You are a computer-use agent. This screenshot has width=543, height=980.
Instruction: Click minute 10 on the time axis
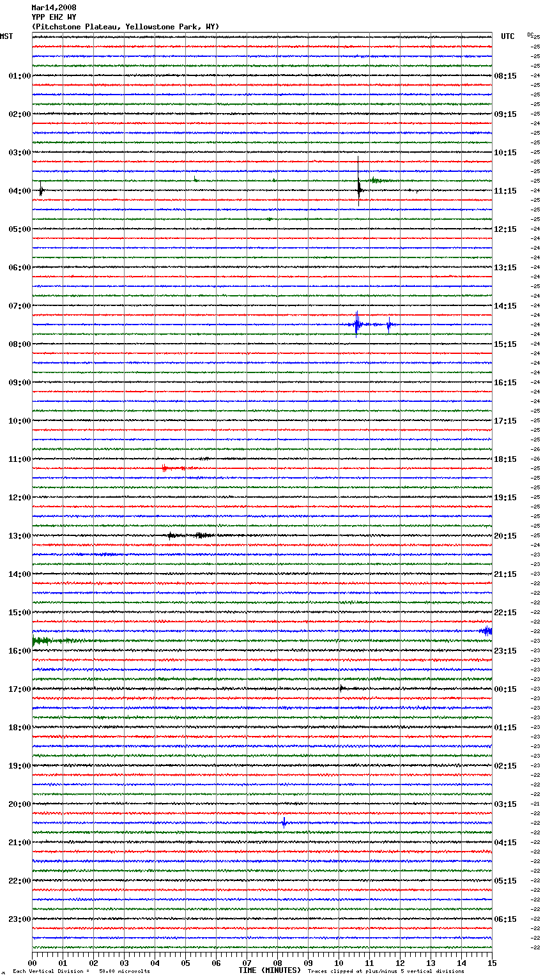(x=339, y=963)
